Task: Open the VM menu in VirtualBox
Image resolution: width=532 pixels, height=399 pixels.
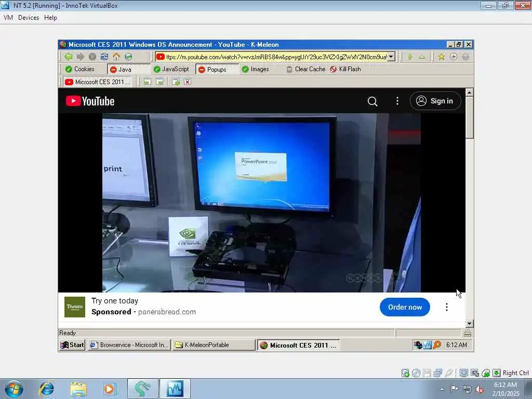Action: coord(8,18)
